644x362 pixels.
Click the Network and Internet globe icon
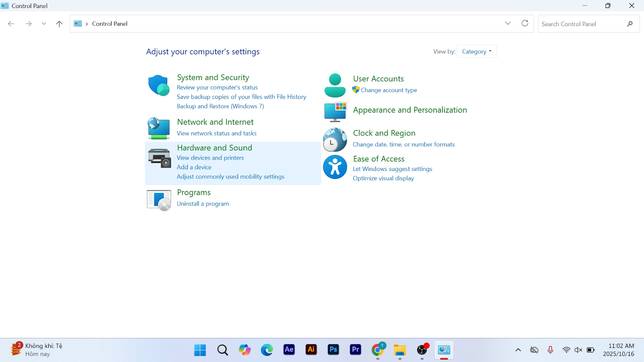[x=159, y=128]
